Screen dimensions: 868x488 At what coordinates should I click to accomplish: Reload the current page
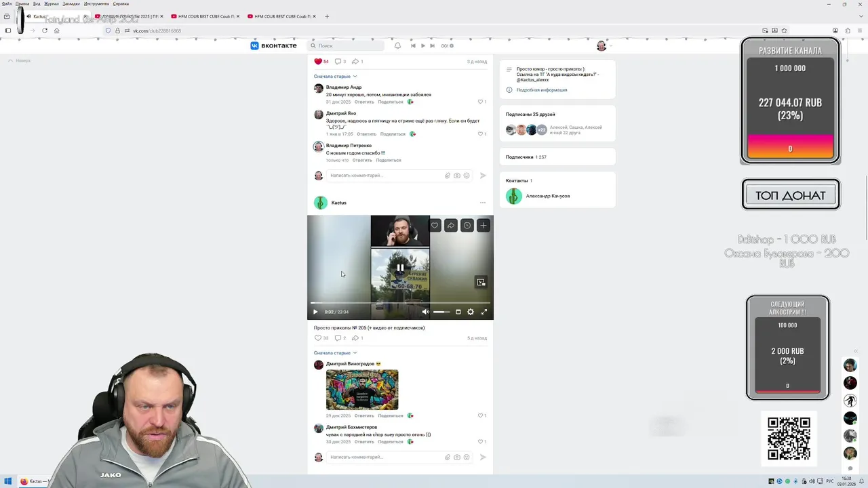[x=45, y=30]
